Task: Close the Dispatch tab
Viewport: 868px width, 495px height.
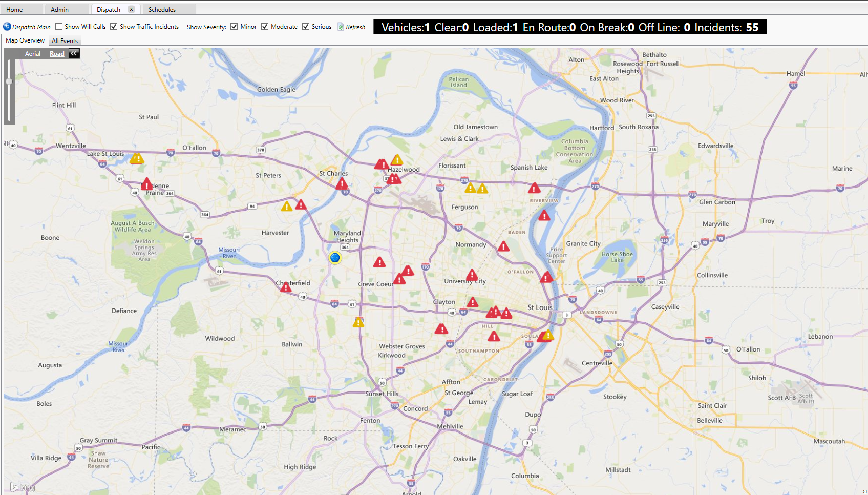Action: (132, 9)
